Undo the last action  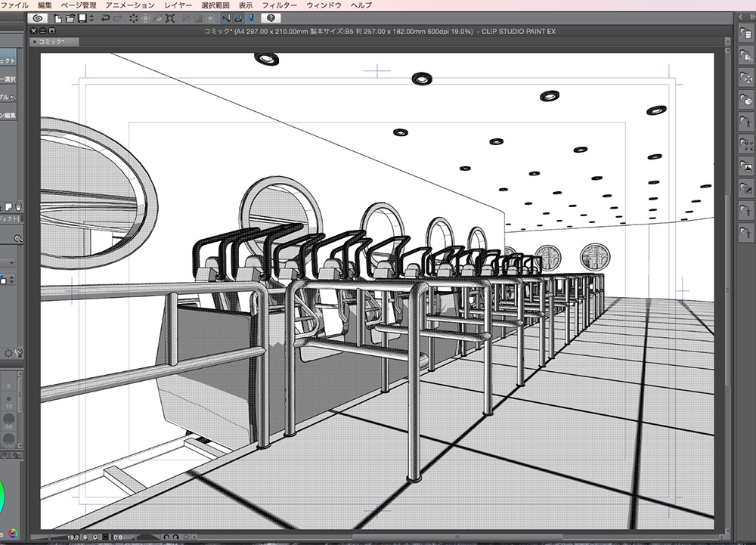click(x=104, y=18)
